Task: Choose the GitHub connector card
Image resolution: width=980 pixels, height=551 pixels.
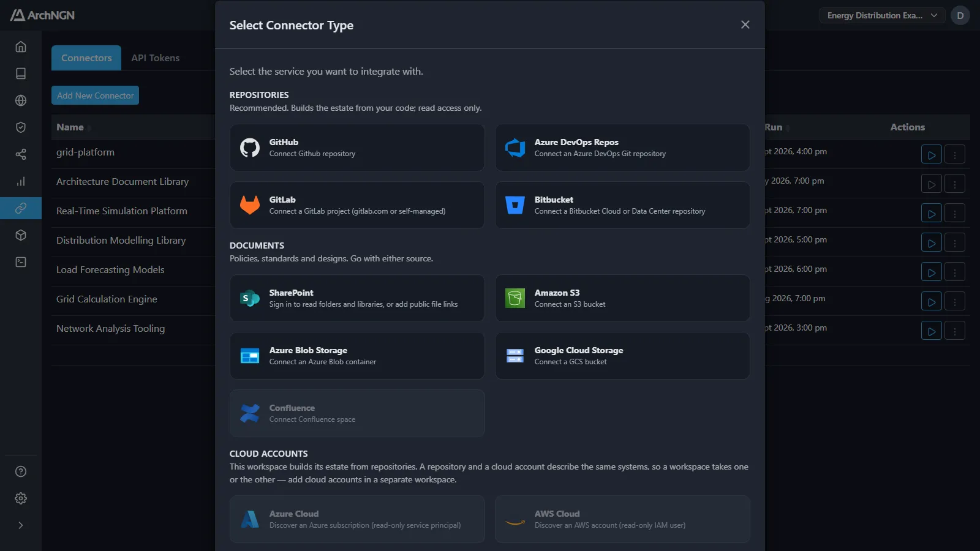Action: coord(357,148)
